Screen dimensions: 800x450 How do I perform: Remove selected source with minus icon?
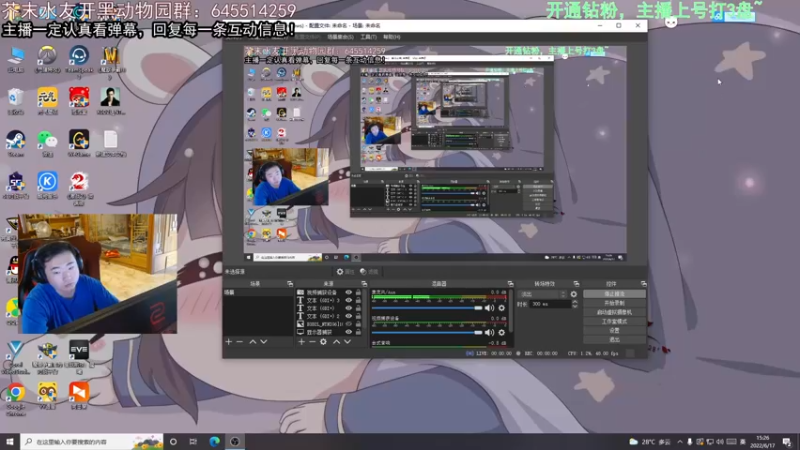[312, 341]
